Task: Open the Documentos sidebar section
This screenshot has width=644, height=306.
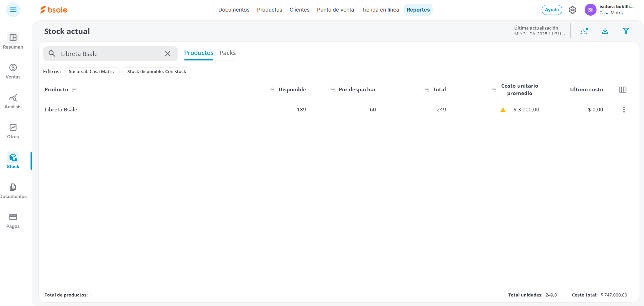Action: pyautogui.click(x=13, y=191)
